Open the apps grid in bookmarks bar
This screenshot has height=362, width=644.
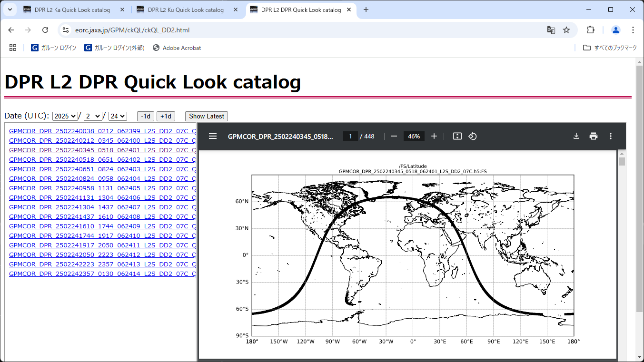pos(13,48)
